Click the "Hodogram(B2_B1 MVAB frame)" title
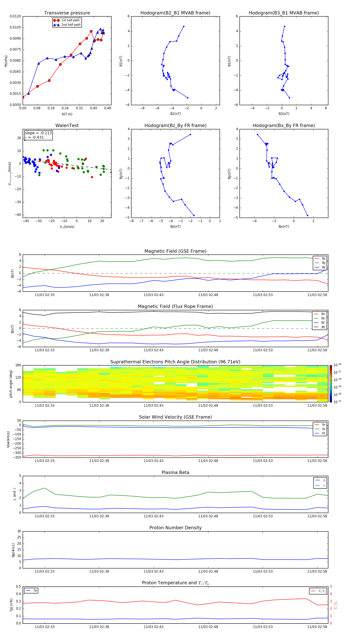Viewport: 351px width, 644px height. pyautogui.click(x=175, y=13)
